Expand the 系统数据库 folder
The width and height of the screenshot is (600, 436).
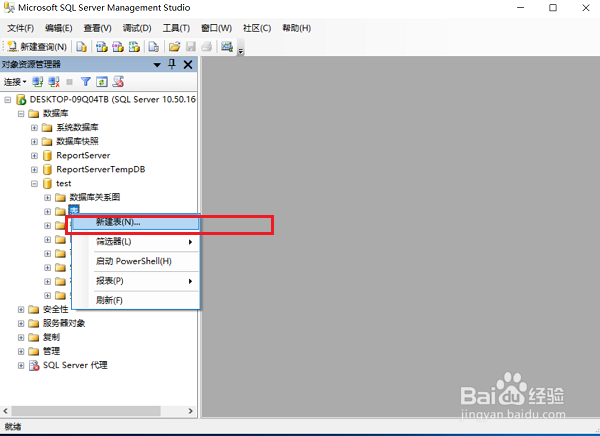[34, 128]
